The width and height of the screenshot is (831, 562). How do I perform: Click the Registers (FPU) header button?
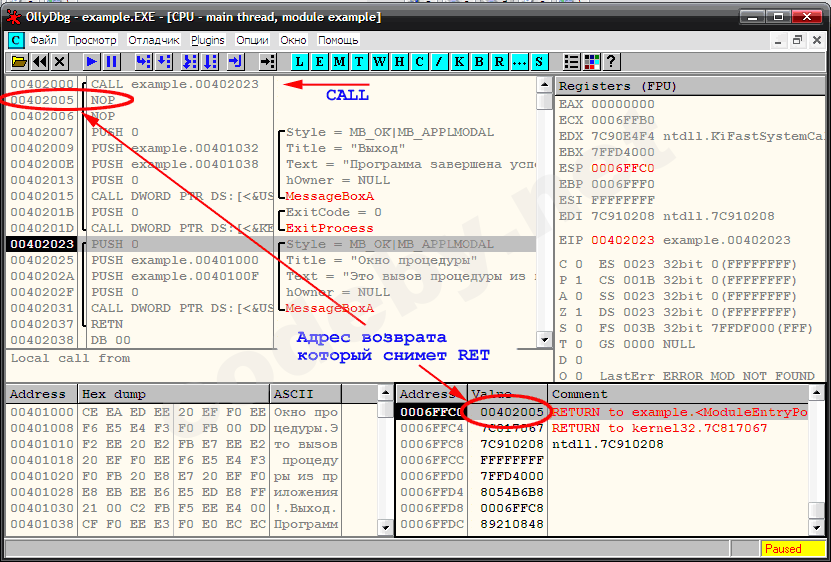click(690, 86)
